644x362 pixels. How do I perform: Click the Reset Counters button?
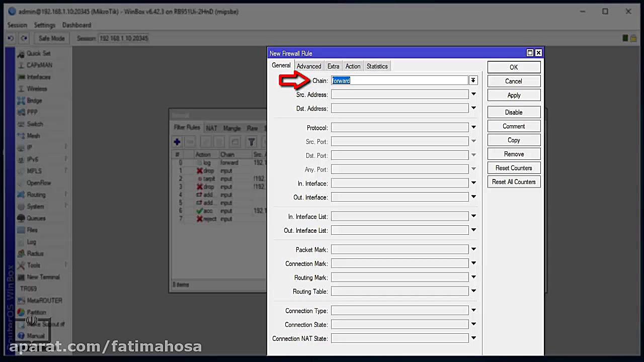click(514, 168)
